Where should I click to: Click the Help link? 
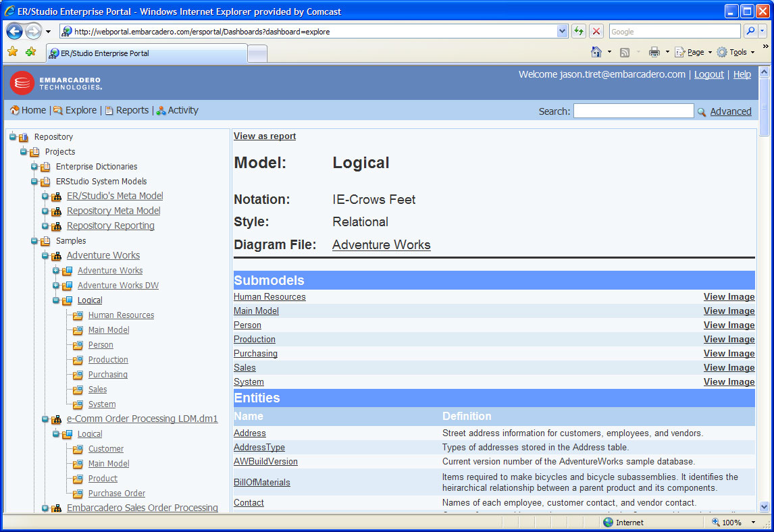742,74
